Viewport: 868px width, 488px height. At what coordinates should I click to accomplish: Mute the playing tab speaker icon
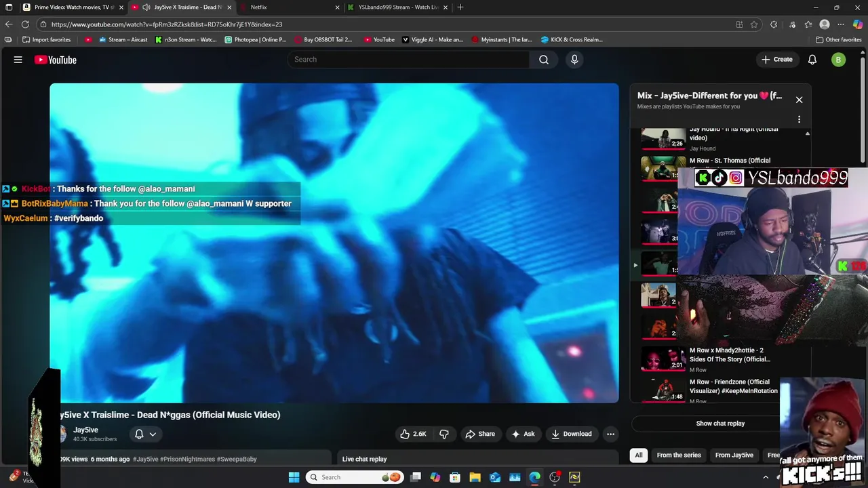[x=146, y=7]
